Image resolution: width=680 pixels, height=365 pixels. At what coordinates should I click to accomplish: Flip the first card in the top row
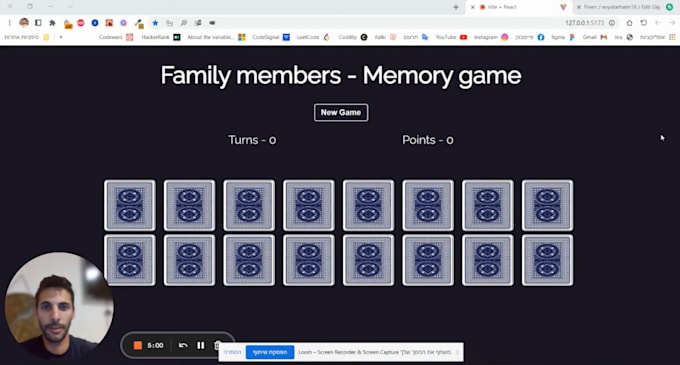[130, 205]
